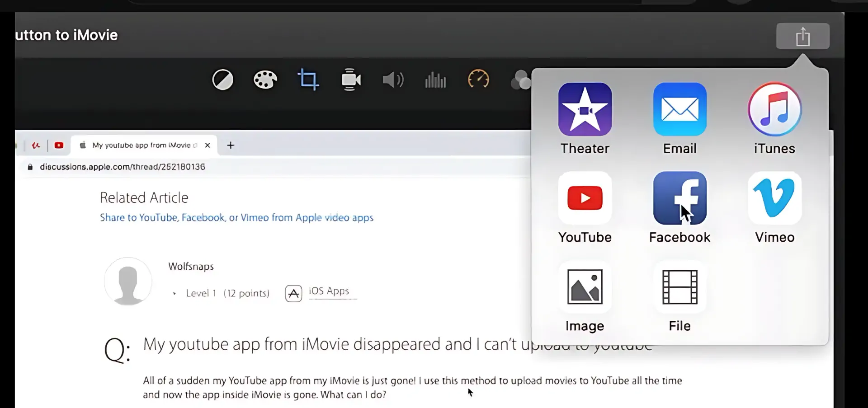Open the speed adjustment tool

478,80
